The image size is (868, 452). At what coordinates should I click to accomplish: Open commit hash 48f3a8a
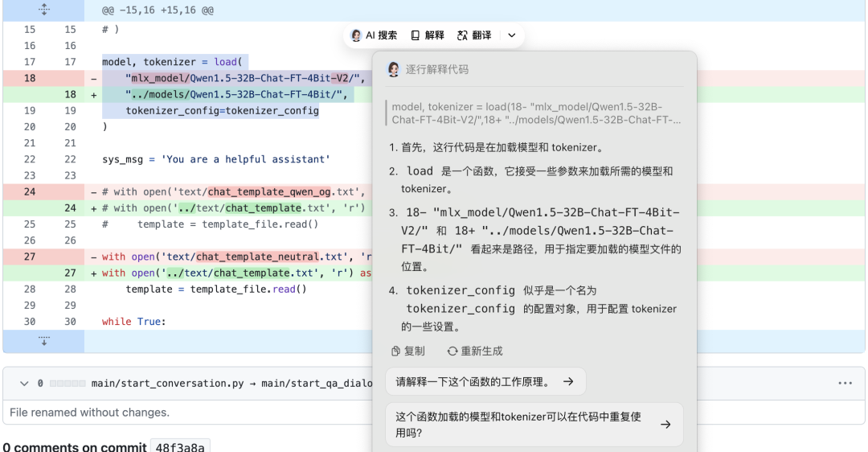180,447
